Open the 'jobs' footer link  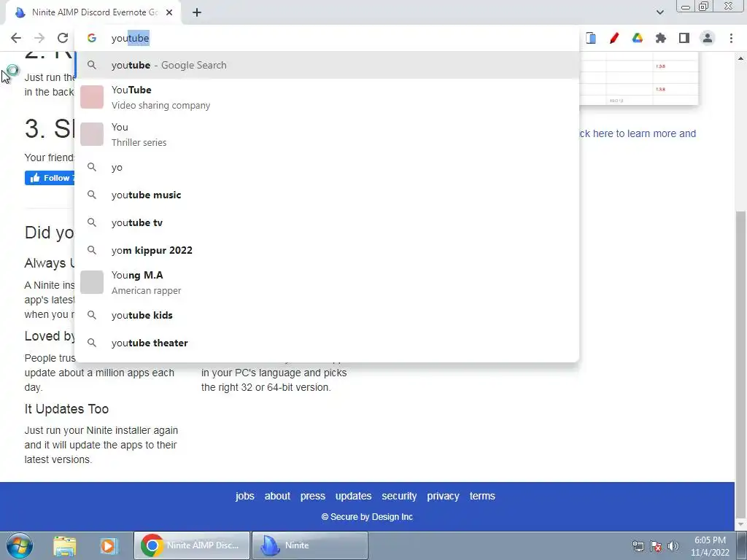[245, 496]
